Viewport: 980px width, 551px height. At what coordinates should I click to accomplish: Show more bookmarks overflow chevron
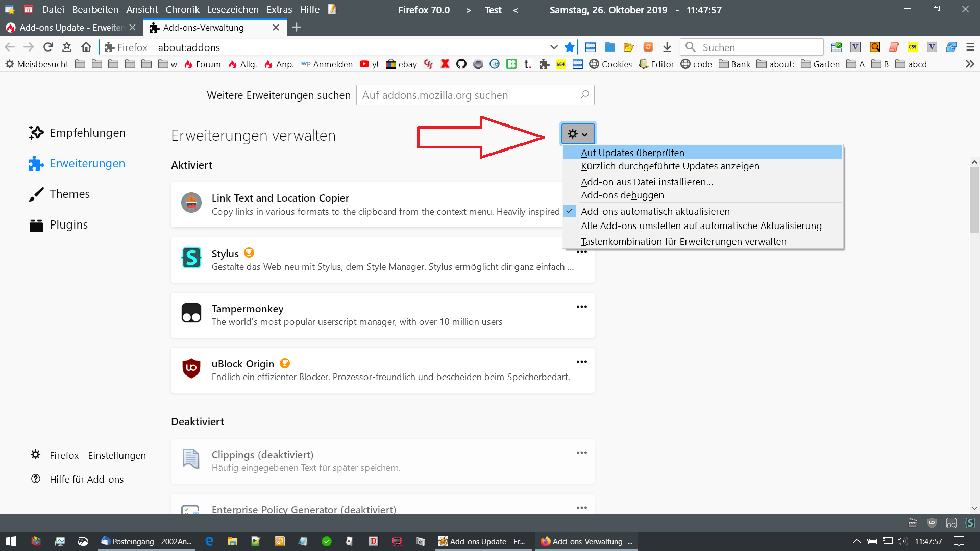969,64
